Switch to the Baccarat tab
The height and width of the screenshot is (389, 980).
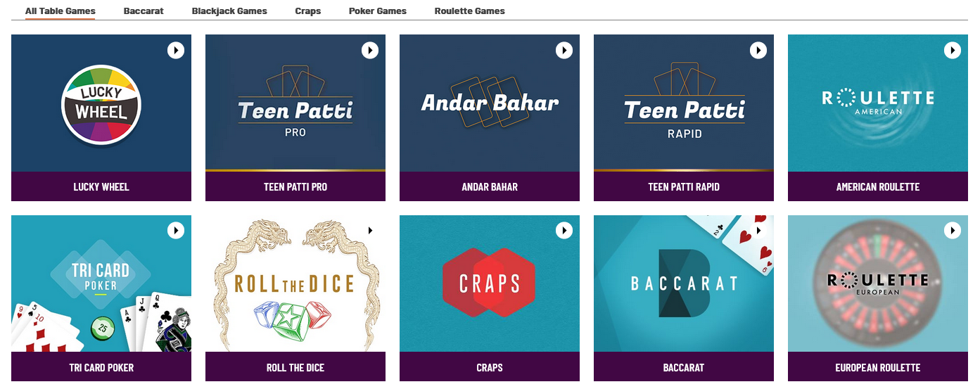(x=144, y=11)
